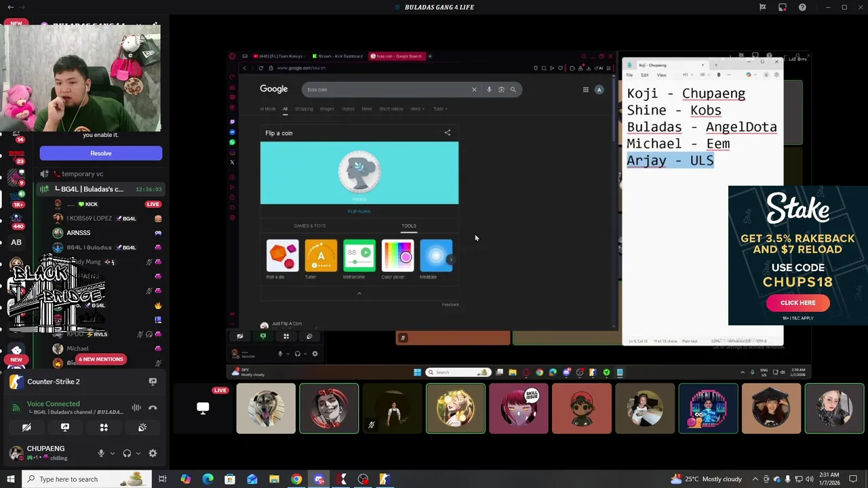Select the graduation-cap avatar tile

click(771, 409)
